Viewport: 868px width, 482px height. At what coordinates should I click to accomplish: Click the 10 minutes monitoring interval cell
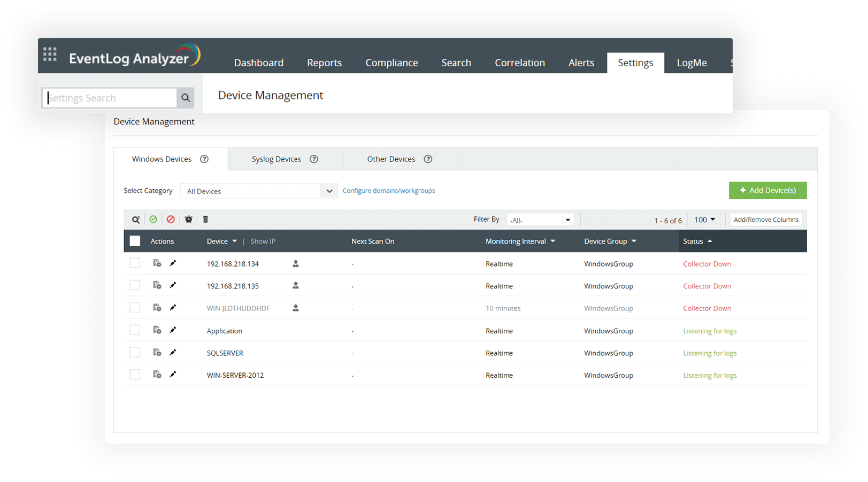503,308
